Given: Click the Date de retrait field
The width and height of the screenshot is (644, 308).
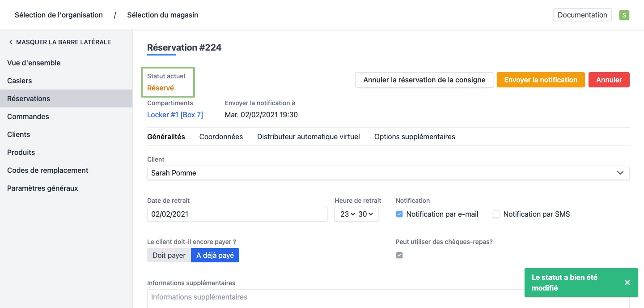Looking at the screenshot, I should tap(237, 214).
